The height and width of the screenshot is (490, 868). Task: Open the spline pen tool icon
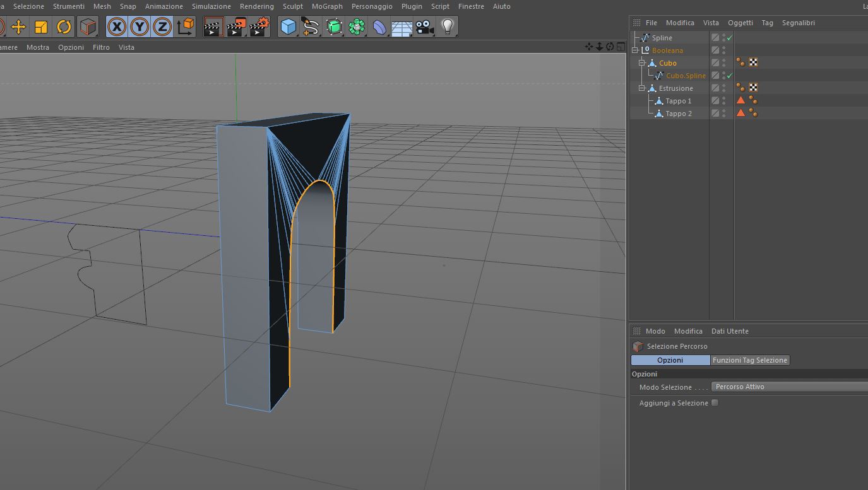tap(311, 26)
